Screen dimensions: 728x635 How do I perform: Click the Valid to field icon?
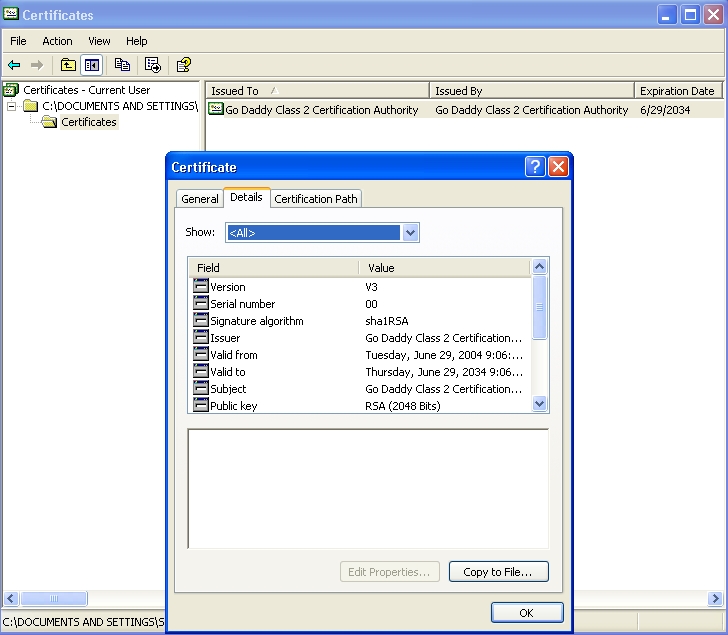point(201,371)
